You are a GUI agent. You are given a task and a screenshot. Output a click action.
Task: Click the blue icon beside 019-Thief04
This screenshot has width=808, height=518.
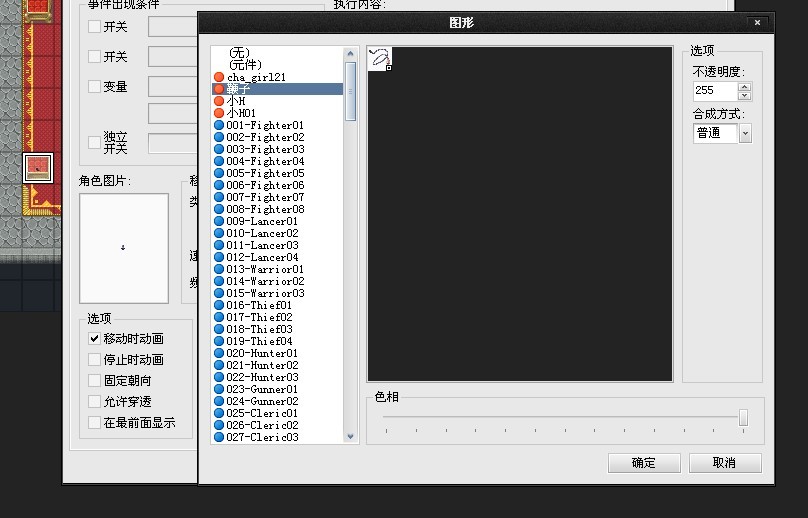click(x=218, y=341)
